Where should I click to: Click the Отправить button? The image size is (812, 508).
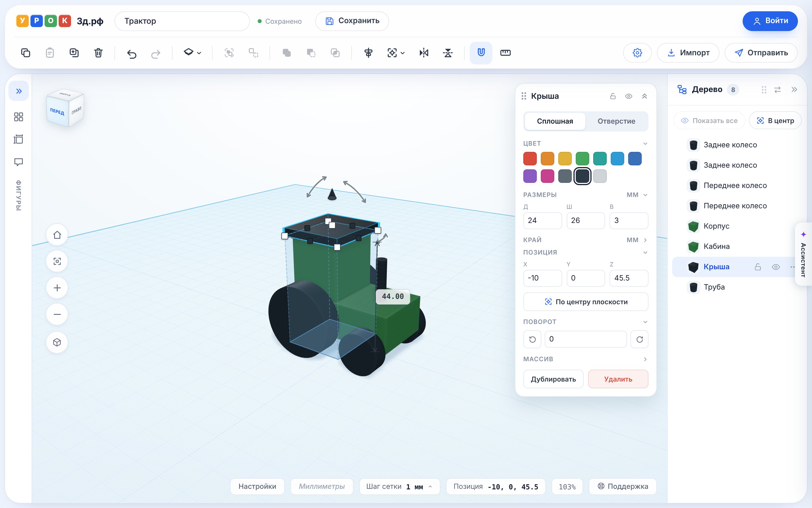pyautogui.click(x=761, y=53)
